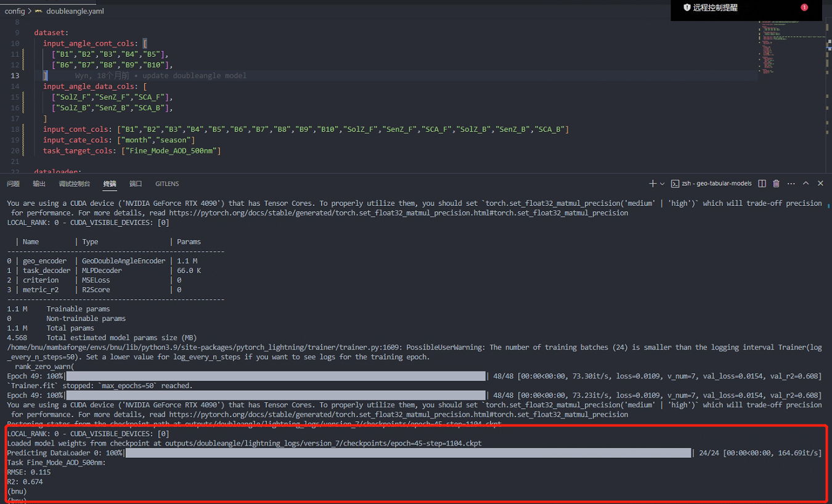Select the 终端 panel tab
This screenshot has height=504, width=832.
(110, 184)
